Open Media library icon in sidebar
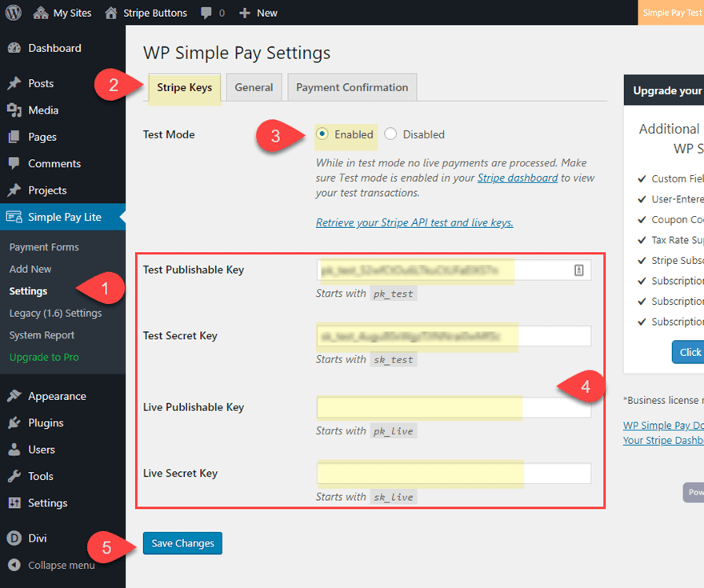The height and width of the screenshot is (588, 704). [14, 110]
